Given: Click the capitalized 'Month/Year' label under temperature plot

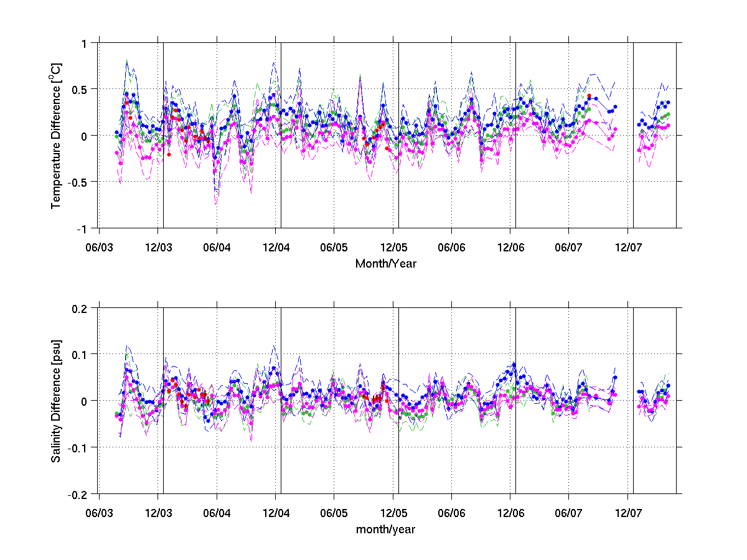Looking at the screenshot, I should click(386, 264).
